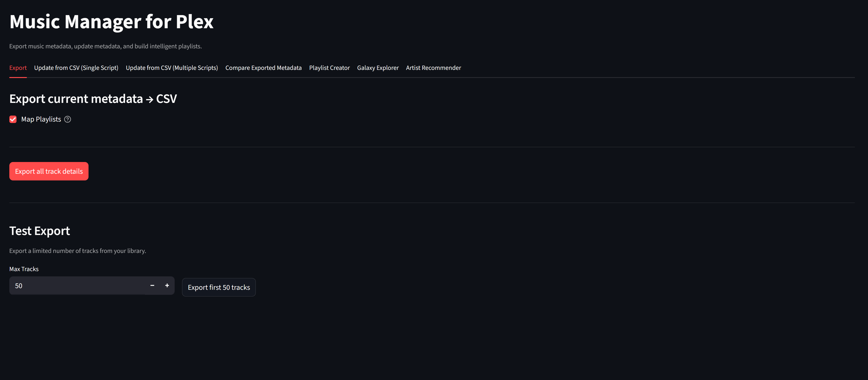This screenshot has width=868, height=380.
Task: Open the Compare Exported Metadata tab
Action: (x=263, y=68)
